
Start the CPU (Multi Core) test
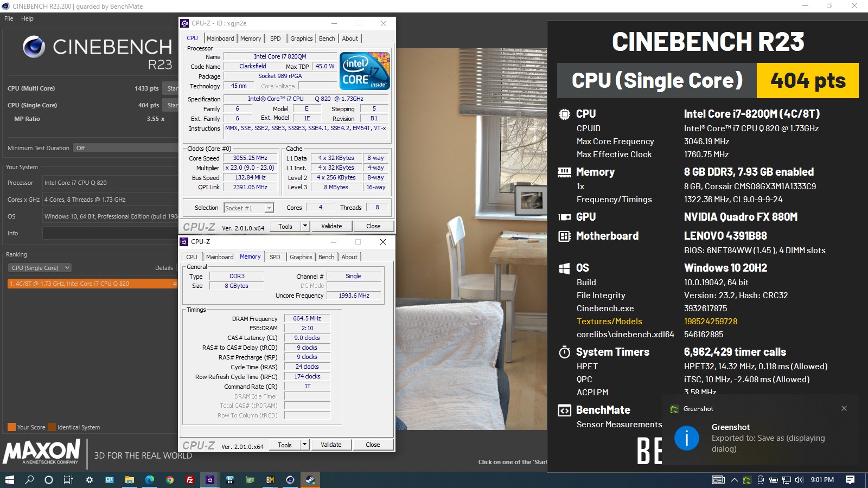coord(171,88)
